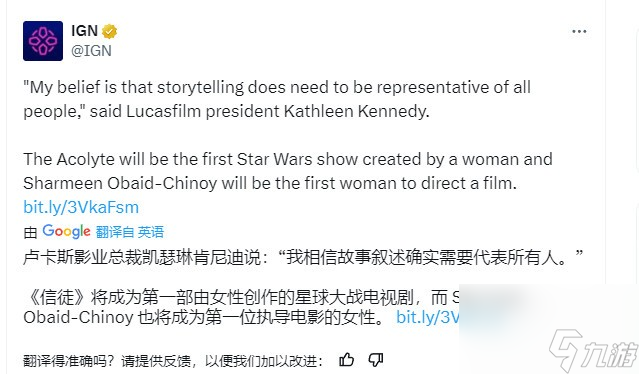Click the @IGN handle
639x374 pixels.
click(x=91, y=51)
